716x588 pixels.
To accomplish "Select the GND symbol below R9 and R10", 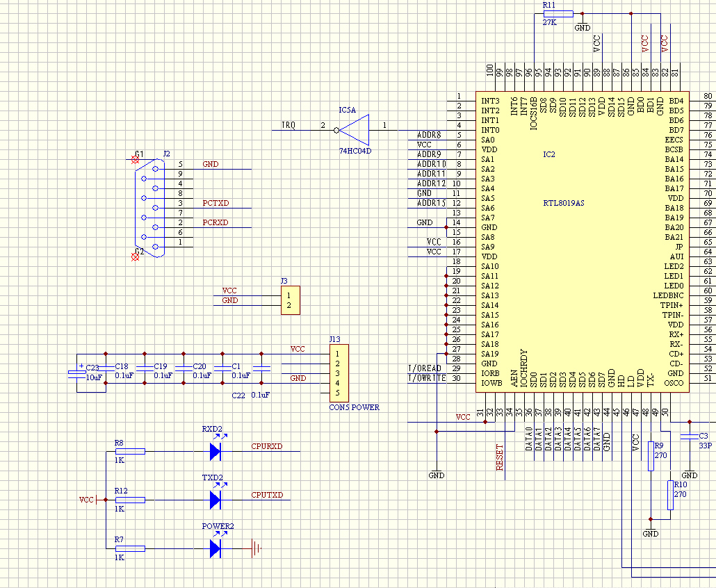I will [x=651, y=532].
